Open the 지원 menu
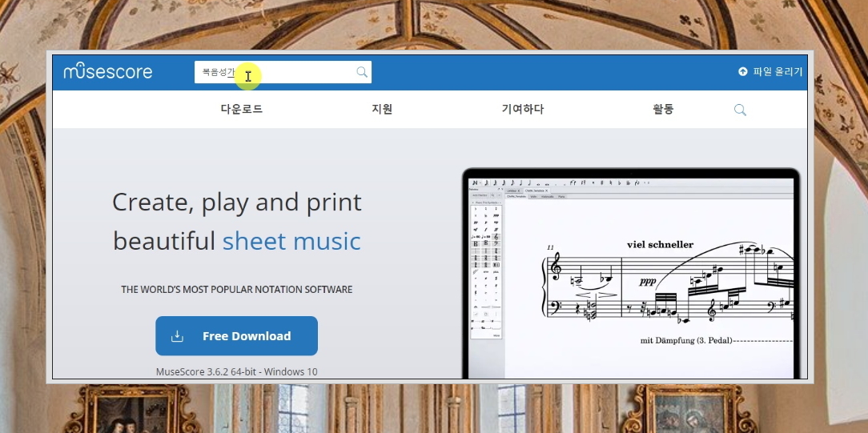868x433 pixels. pyautogui.click(x=382, y=109)
